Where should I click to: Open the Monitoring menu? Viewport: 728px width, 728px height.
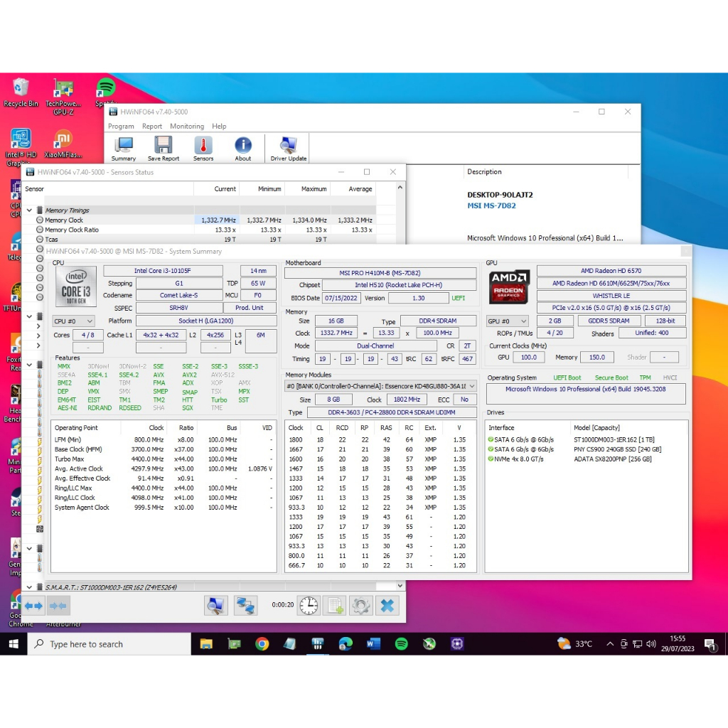[x=187, y=127]
